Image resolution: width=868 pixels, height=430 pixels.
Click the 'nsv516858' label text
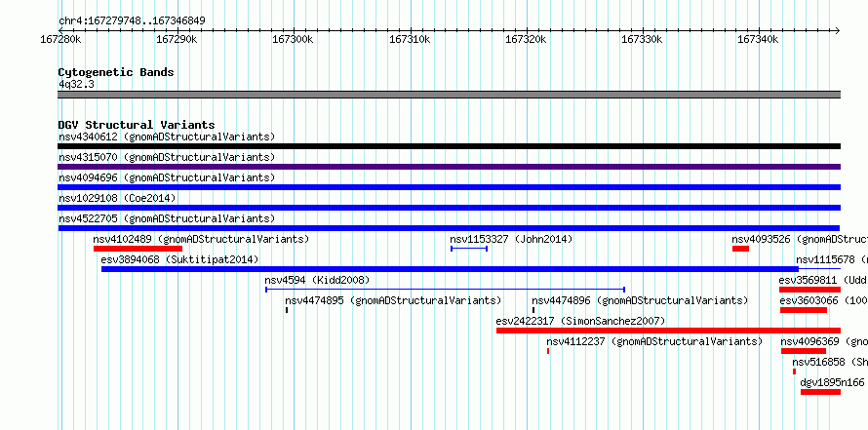[818, 362]
